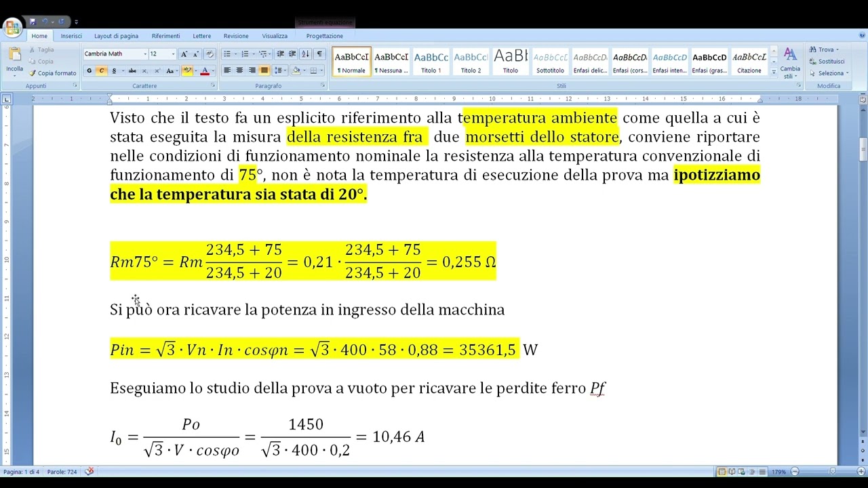The height and width of the screenshot is (488, 868).
Task: Toggle underline (S) formatting
Action: [114, 70]
